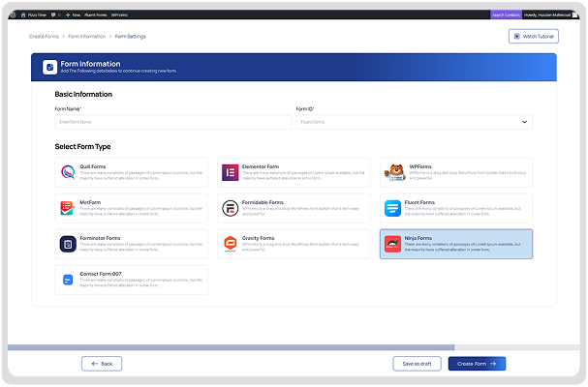Choose the MetForm title text
The height and width of the screenshot is (387, 588).
coord(90,202)
